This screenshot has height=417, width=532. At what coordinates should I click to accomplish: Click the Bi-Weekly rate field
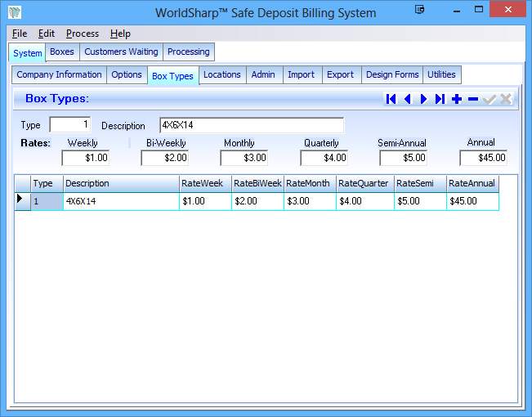point(165,158)
